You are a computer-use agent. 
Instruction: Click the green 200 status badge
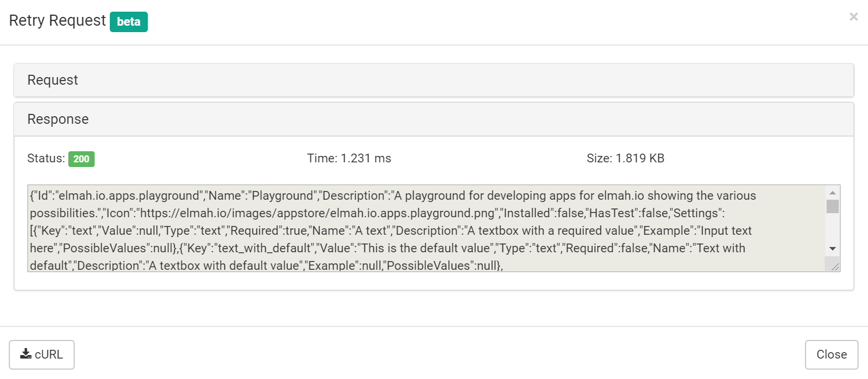pyautogui.click(x=81, y=159)
